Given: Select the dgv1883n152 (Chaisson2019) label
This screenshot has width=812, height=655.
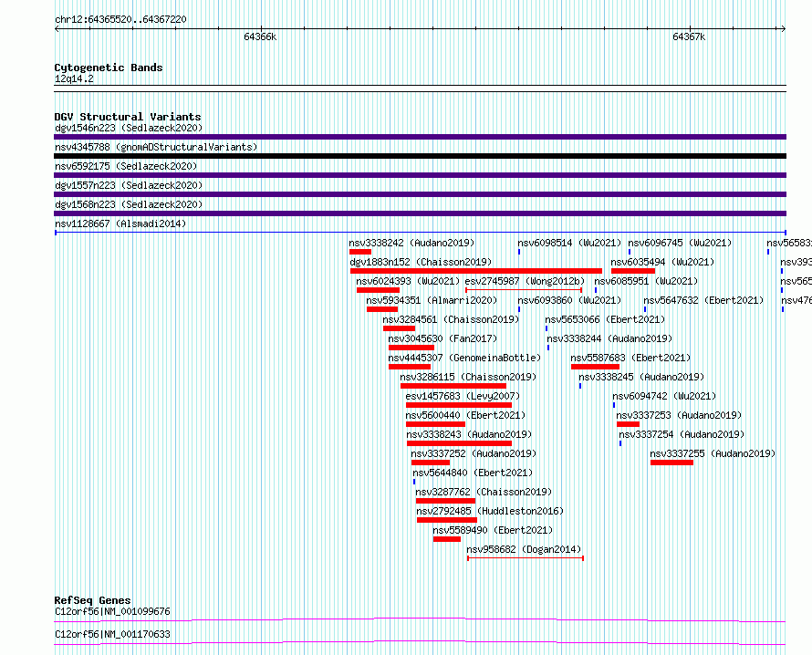Looking at the screenshot, I should 421,262.
